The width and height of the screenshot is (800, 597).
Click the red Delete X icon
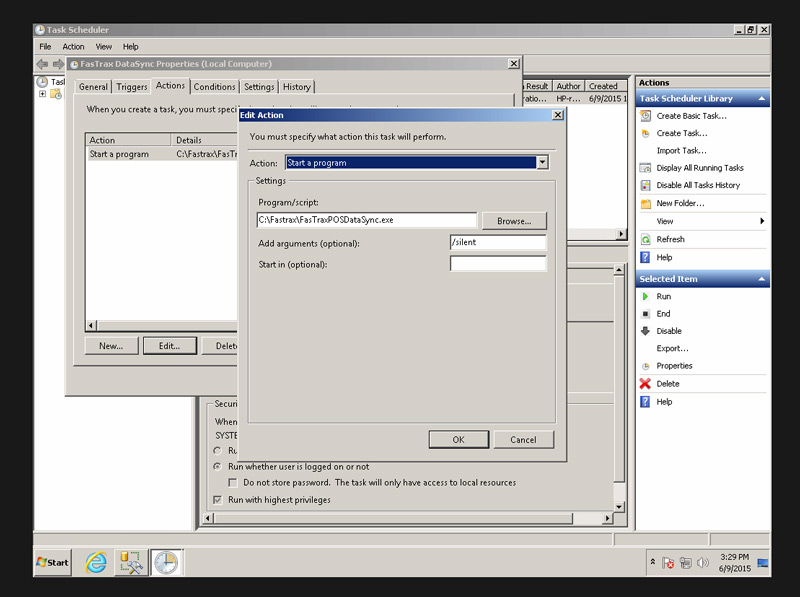pyautogui.click(x=645, y=384)
